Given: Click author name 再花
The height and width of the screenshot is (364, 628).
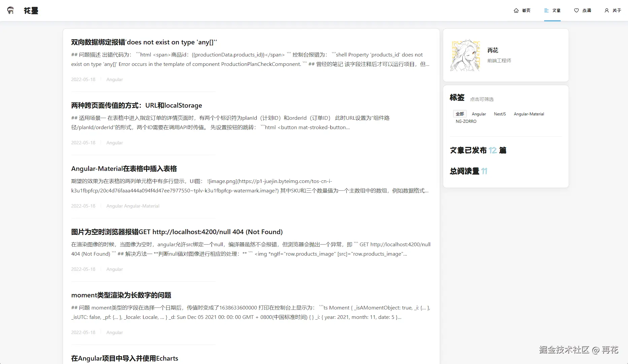Looking at the screenshot, I should tap(493, 50).
